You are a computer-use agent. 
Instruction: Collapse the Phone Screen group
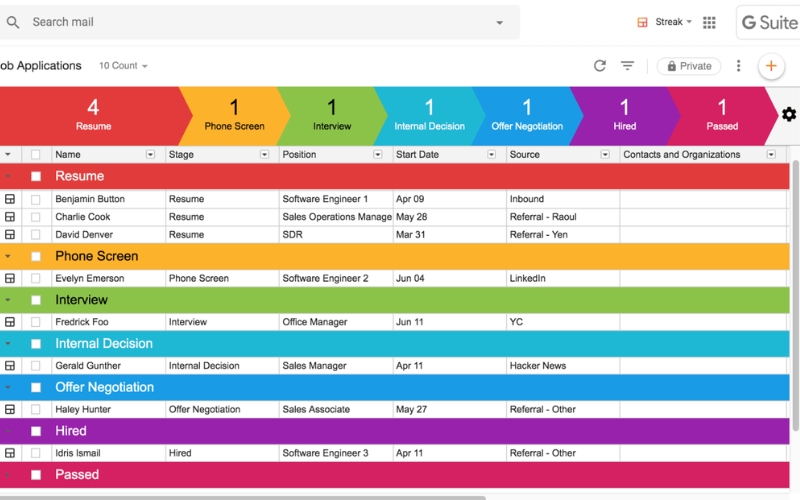point(8,256)
